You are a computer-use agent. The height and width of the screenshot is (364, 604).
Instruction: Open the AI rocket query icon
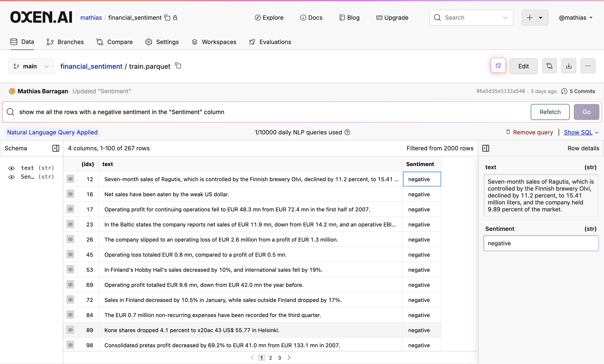pyautogui.click(x=498, y=66)
